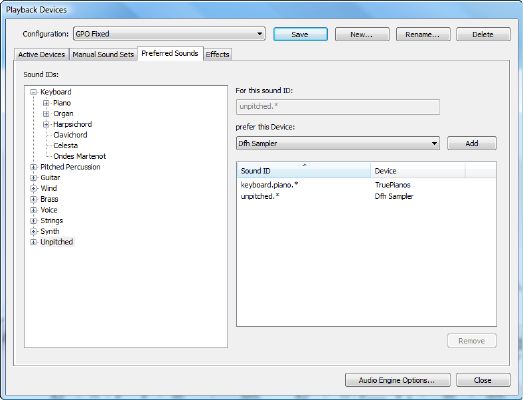523x400 pixels.
Task: Expand the Strings category
Action: point(33,221)
